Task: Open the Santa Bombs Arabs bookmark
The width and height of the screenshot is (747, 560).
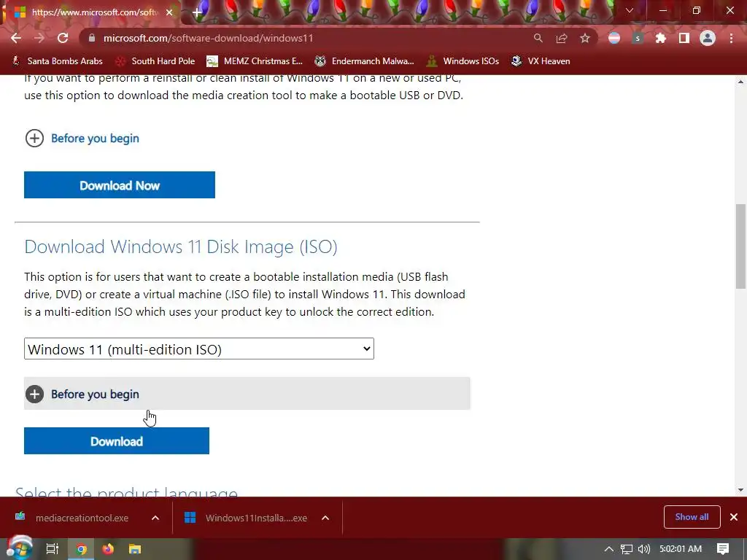Action: point(57,61)
